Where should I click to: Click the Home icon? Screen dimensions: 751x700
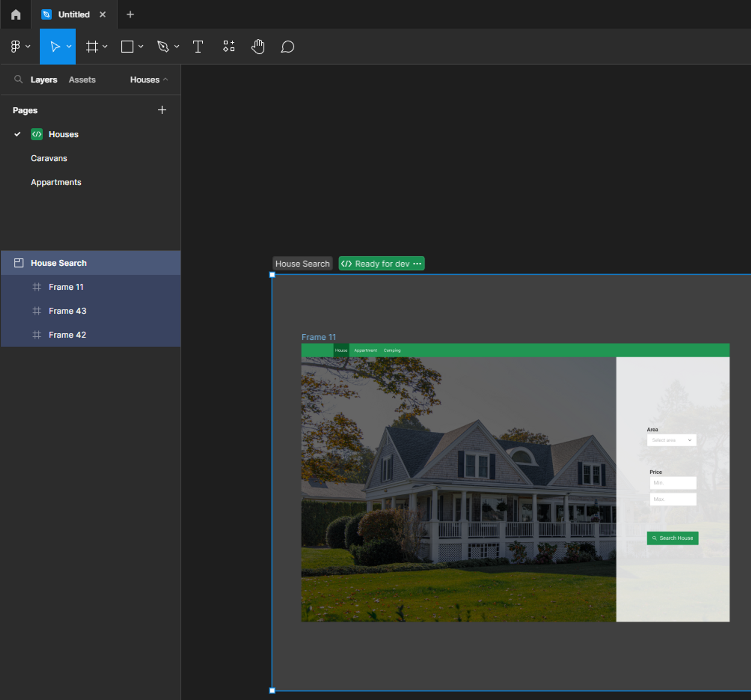pyautogui.click(x=15, y=14)
